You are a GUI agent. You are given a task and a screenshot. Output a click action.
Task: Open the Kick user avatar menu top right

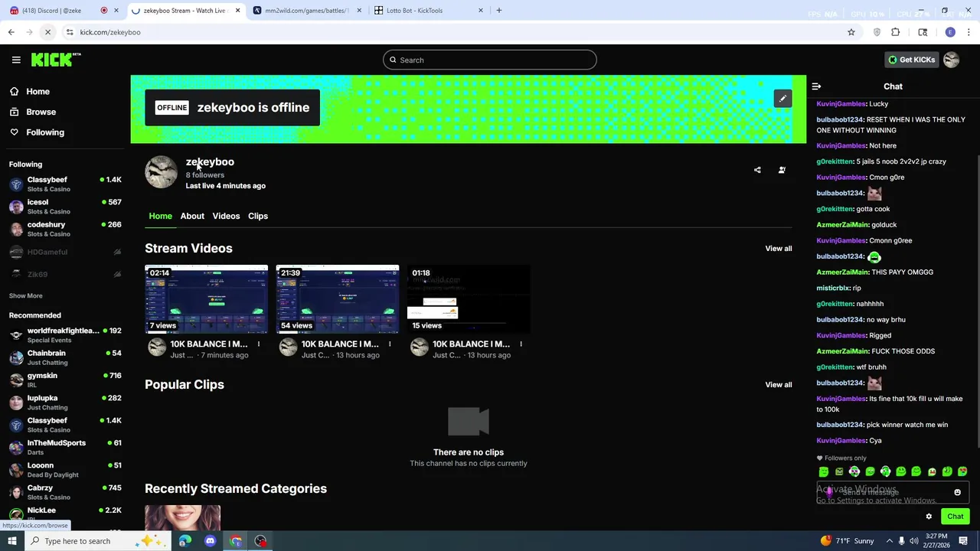[x=952, y=60]
